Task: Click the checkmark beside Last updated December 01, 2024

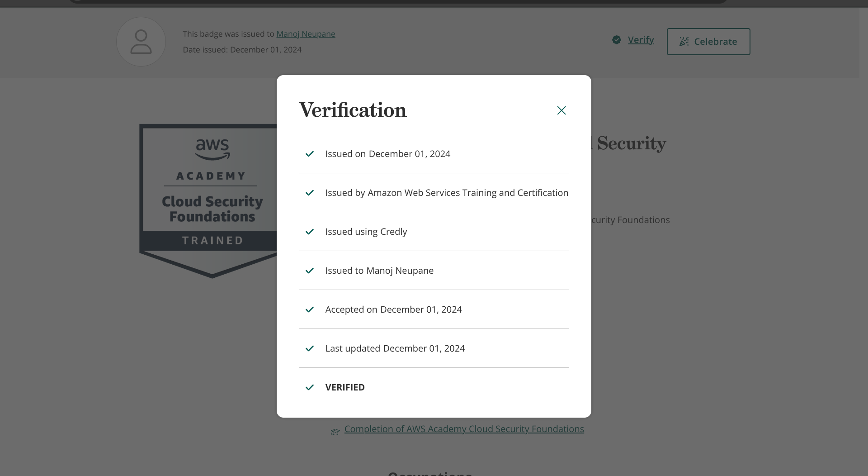Action: coord(310,348)
